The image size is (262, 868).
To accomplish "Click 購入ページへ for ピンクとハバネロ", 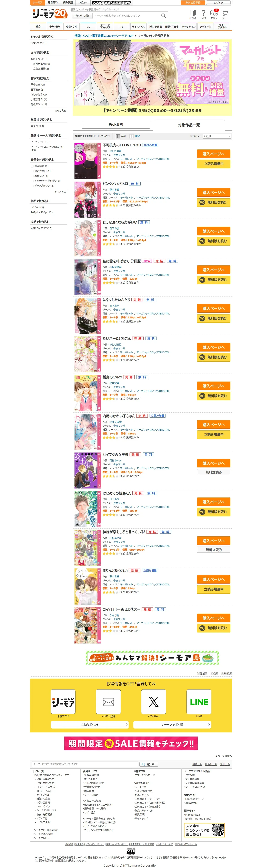I will click(x=214, y=192).
